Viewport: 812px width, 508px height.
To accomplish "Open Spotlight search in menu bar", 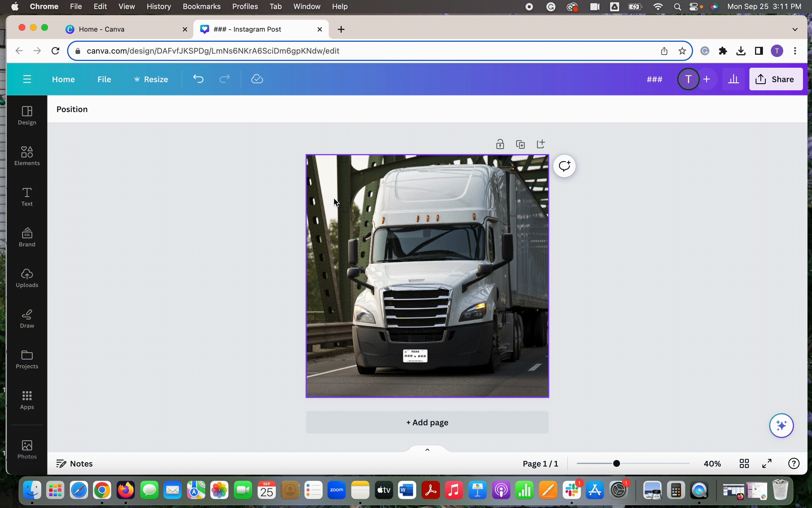I will [677, 6].
